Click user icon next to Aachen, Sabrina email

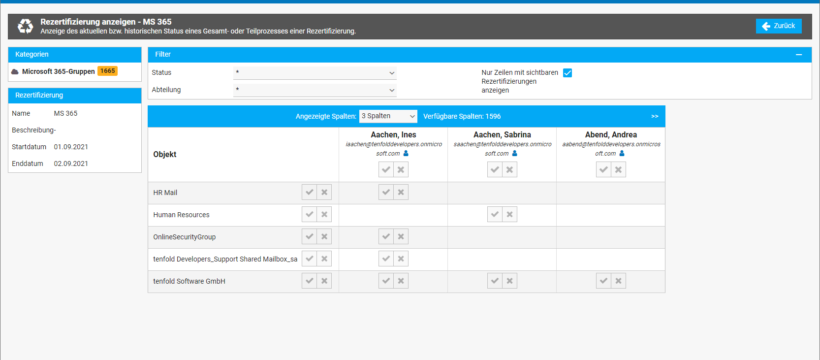tap(514, 153)
